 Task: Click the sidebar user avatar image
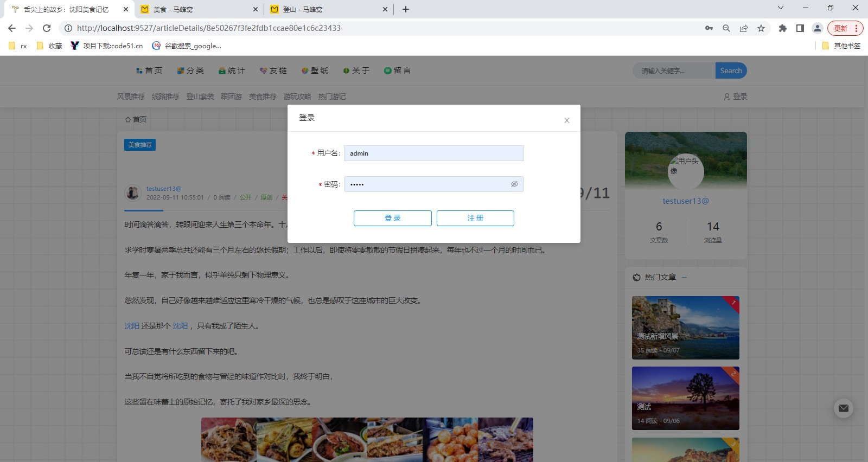(686, 171)
